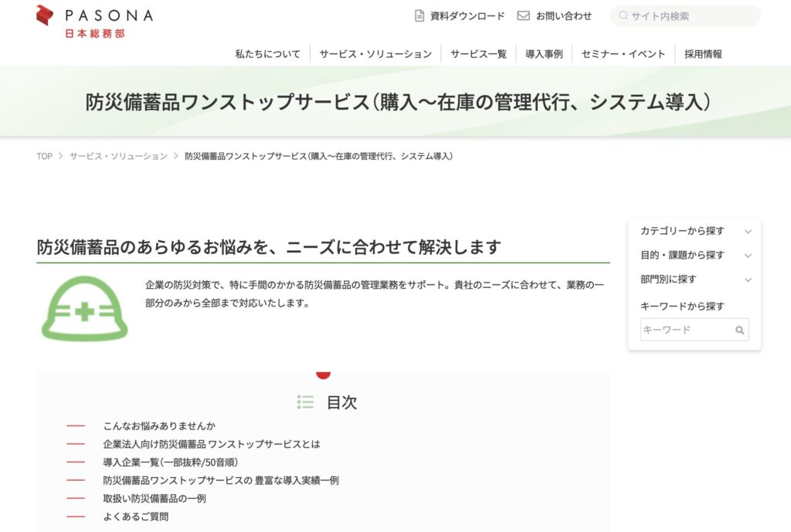Viewport: 791px width, 532px height.
Task: Click TOP breadcrumb link
Action: click(x=44, y=156)
